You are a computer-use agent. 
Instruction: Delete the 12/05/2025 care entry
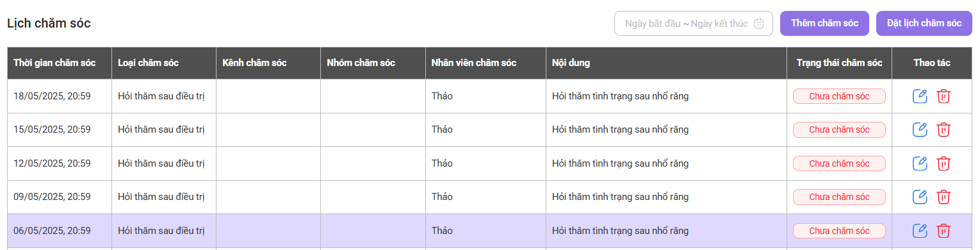tap(943, 163)
